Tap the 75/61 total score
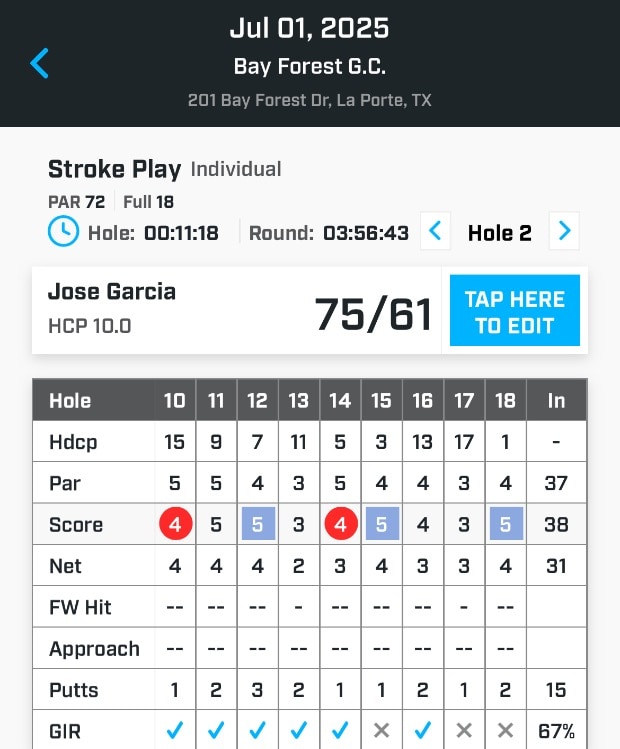 click(373, 313)
